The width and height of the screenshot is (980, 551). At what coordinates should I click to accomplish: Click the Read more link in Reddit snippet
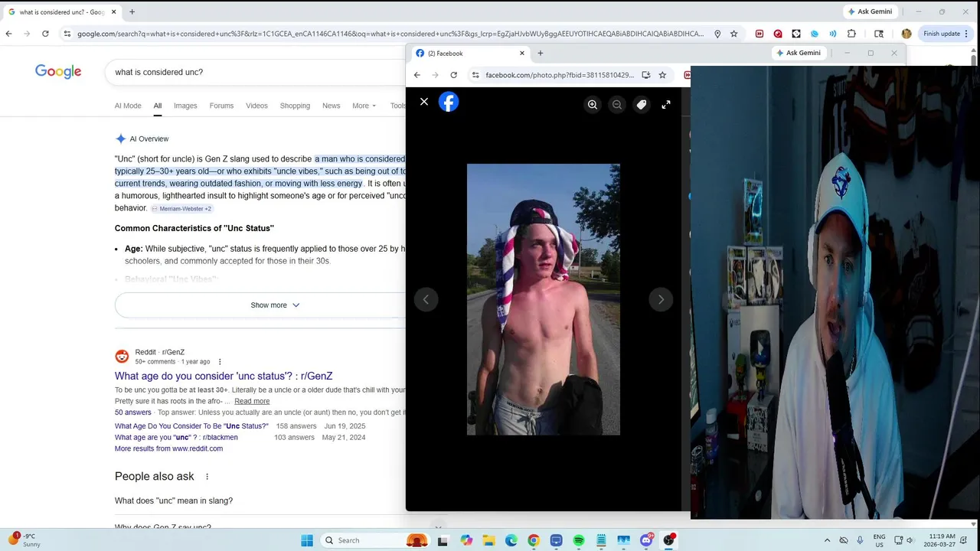tap(252, 401)
